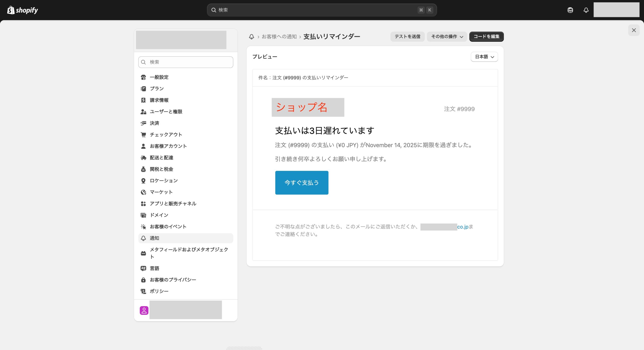Click the purple user avatar icon
644x350 pixels.
point(144,310)
